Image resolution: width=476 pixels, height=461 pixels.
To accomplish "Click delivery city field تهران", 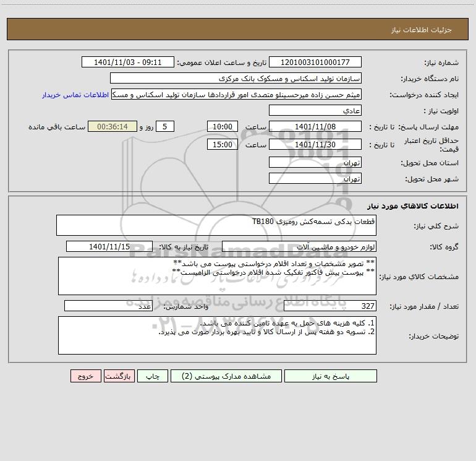I will (315, 178).
